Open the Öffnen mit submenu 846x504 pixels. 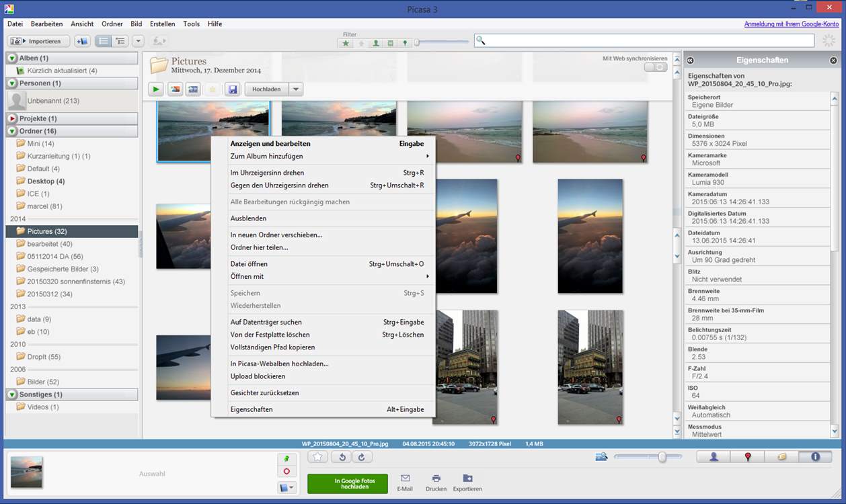point(323,276)
